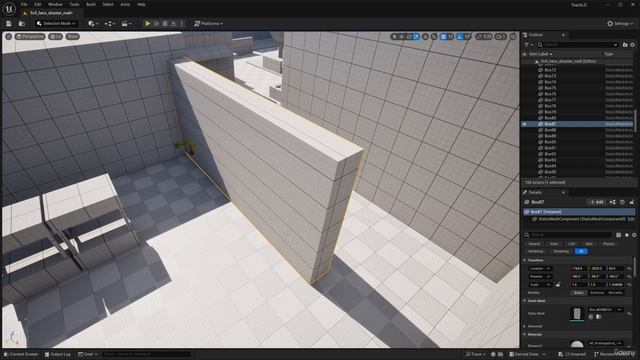
Task: Use selected asset for Static Mesh
Action: [x=591, y=317]
